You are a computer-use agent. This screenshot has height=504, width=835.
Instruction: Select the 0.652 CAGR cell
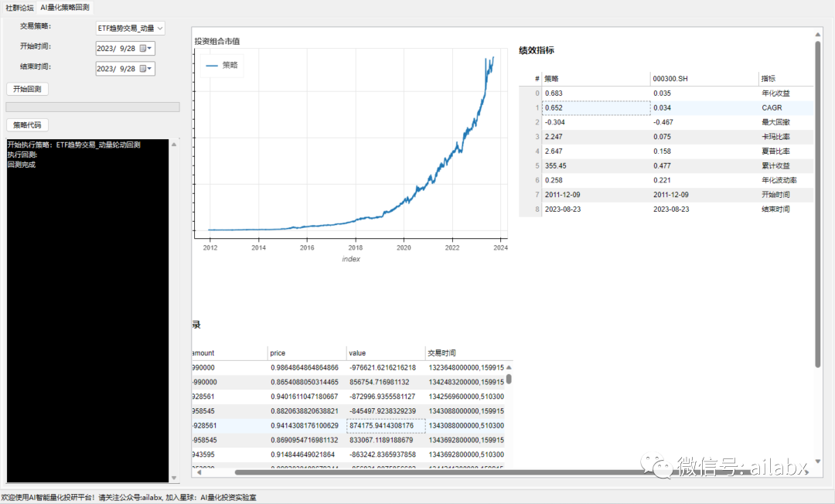pos(596,107)
